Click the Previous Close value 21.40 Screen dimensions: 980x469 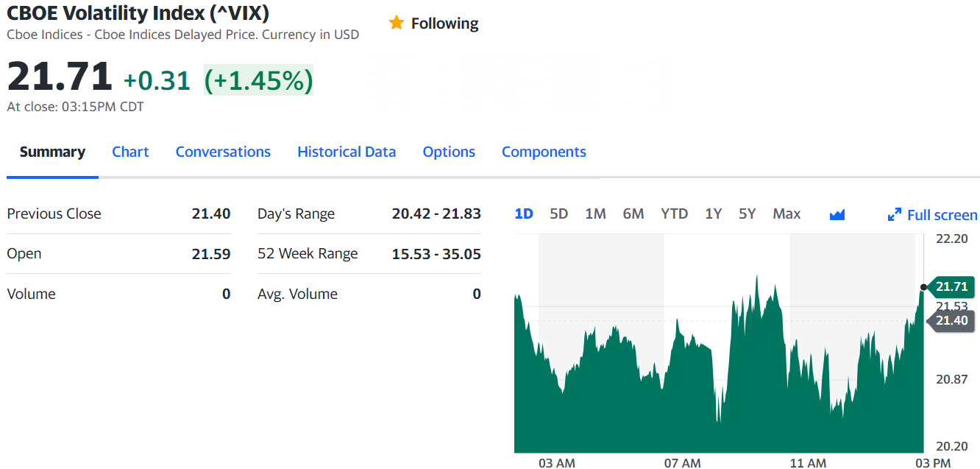(211, 214)
